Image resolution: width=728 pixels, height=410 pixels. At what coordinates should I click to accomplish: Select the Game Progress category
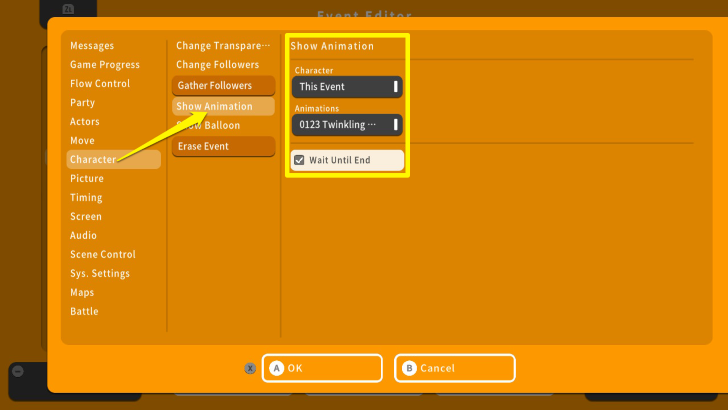click(105, 65)
